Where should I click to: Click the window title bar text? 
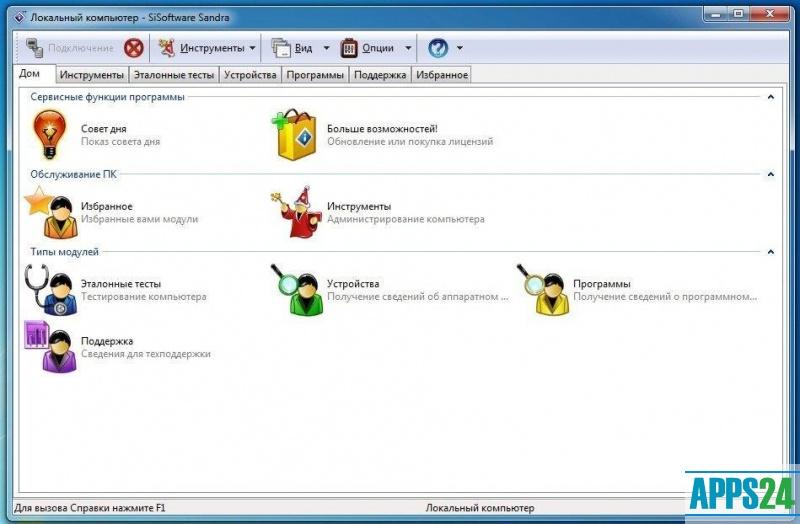click(130, 17)
